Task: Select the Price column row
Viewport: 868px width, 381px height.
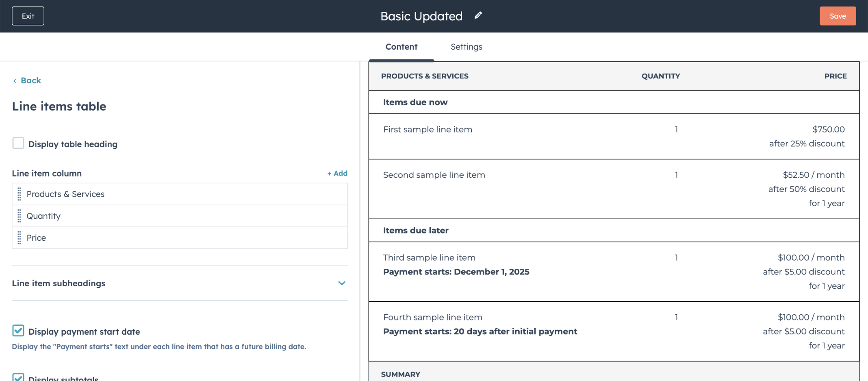Action: click(180, 238)
